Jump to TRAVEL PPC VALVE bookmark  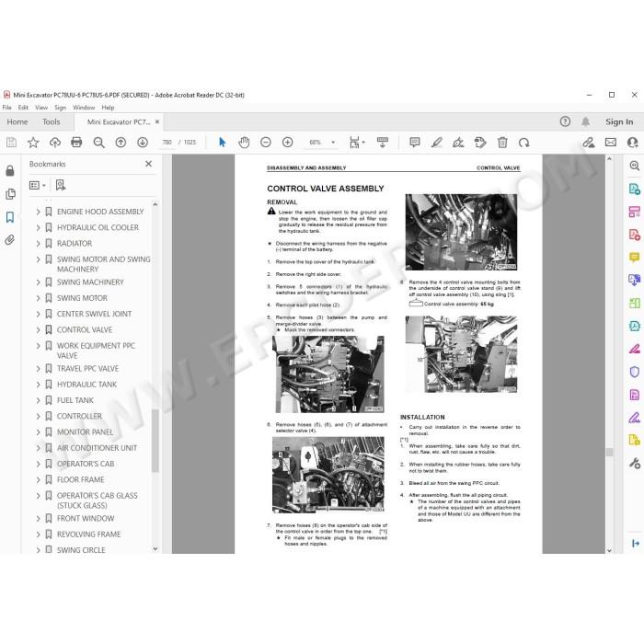[87, 369]
